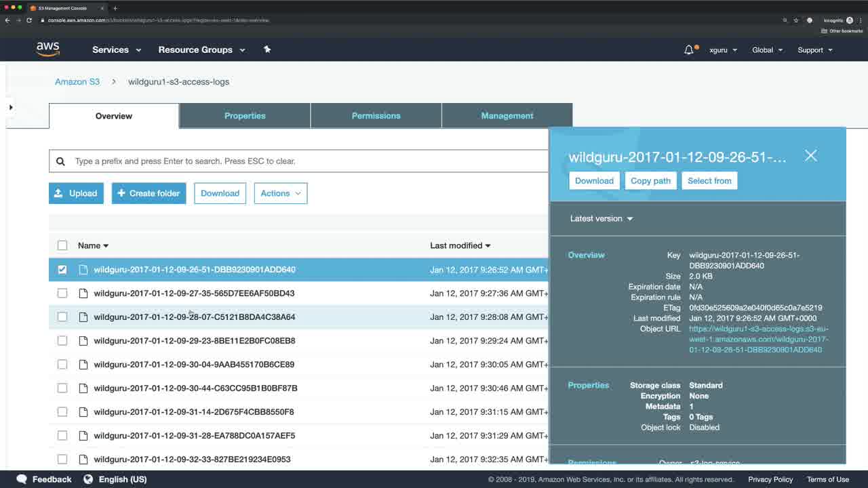
Task: Expand the Latest version dropdown
Action: click(x=601, y=219)
